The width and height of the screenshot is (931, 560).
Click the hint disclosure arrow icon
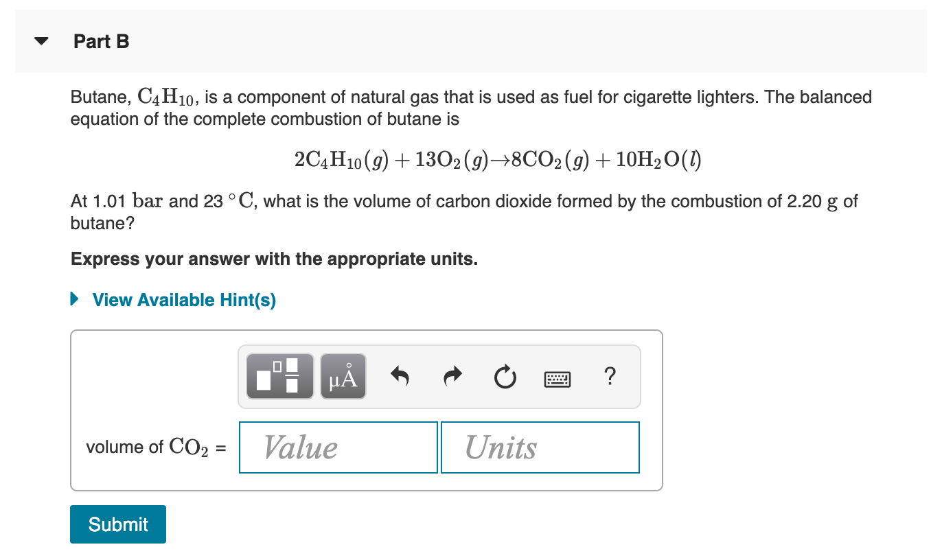point(73,299)
